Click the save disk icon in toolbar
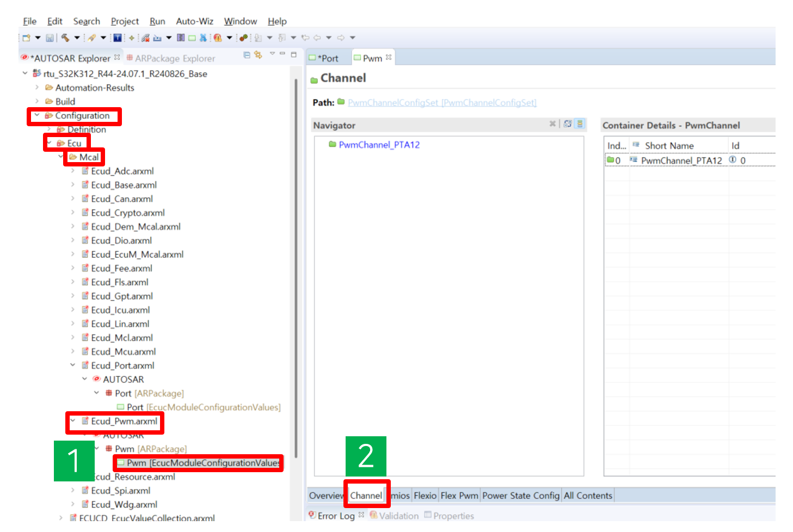The height and width of the screenshot is (532, 793). pos(50,38)
